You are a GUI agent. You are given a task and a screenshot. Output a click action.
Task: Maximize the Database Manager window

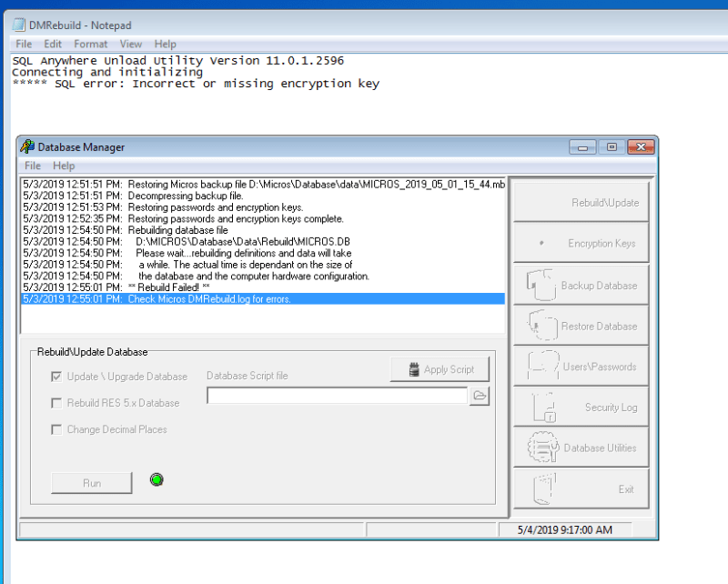612,147
